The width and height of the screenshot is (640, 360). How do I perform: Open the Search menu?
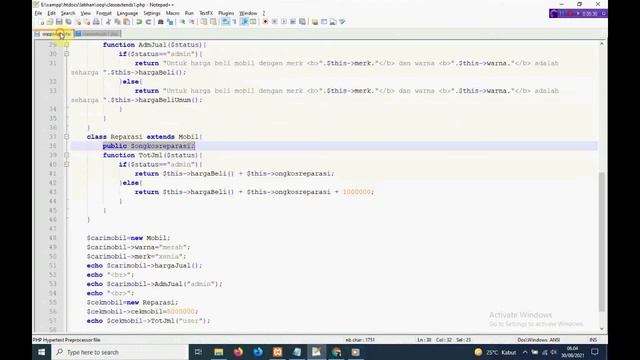point(68,13)
